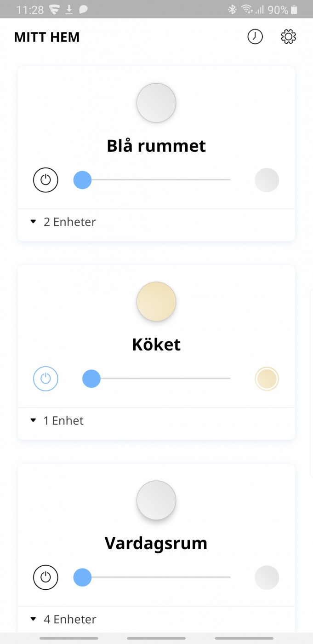Expand the 2 Enheter list
Image resolution: width=313 pixels, height=644 pixels.
tap(63, 222)
